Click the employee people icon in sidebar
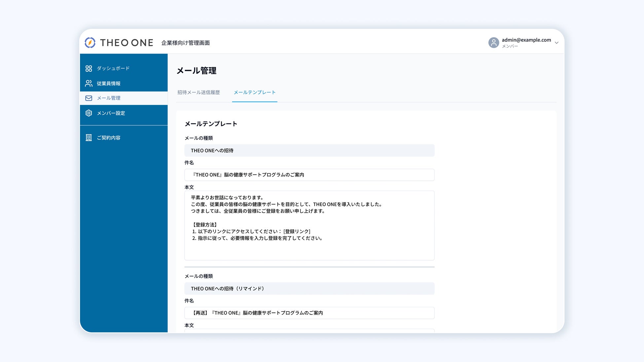 89,83
